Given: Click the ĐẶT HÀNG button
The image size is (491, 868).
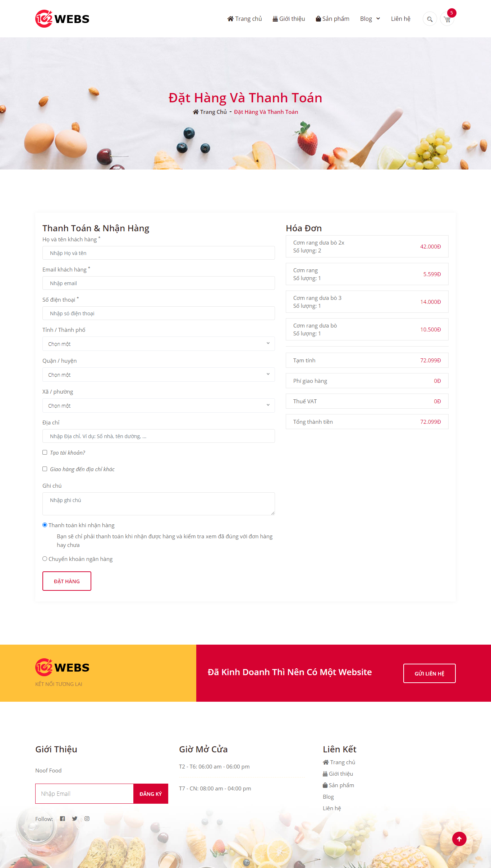Looking at the screenshot, I should [x=67, y=581].
